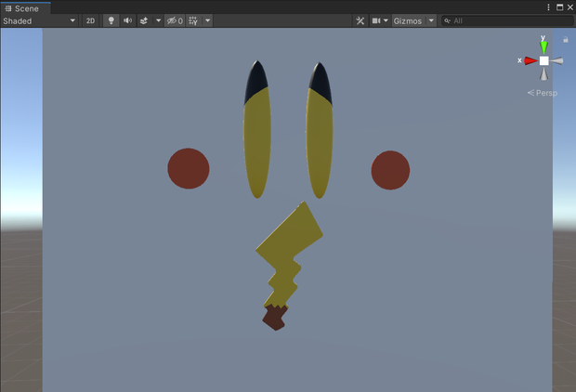Click the gray right-side gizmo cone
Image resolution: width=576 pixels, height=392 pixels.
(556, 61)
